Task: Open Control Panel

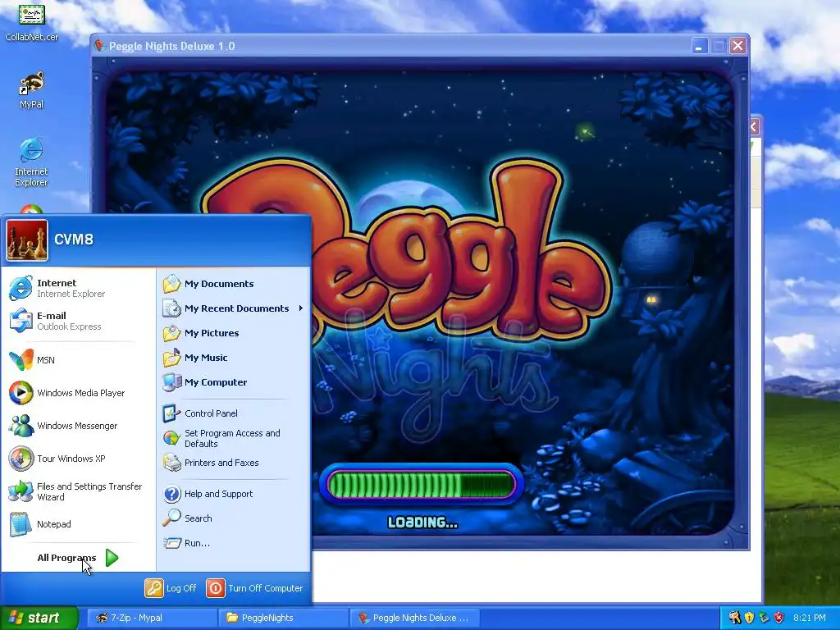Action: (234, 413)
